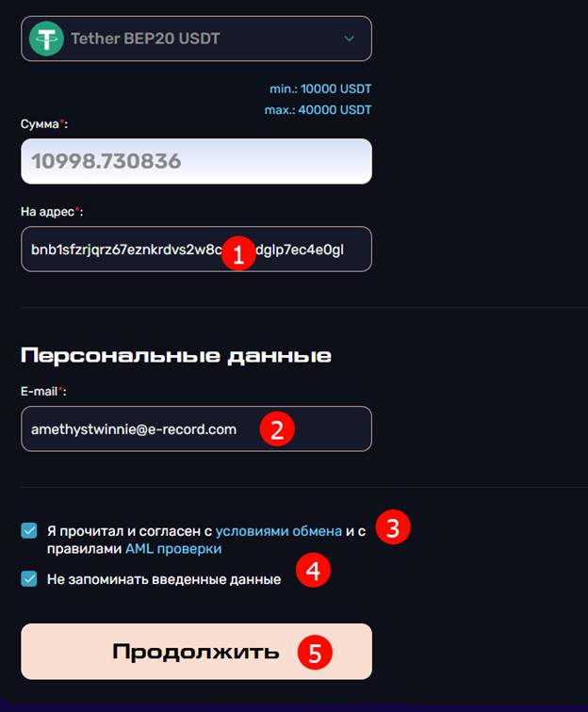Click the Не запоминать введенные данные label text
Viewport: 588px width, 712px height.
pyautogui.click(x=164, y=579)
